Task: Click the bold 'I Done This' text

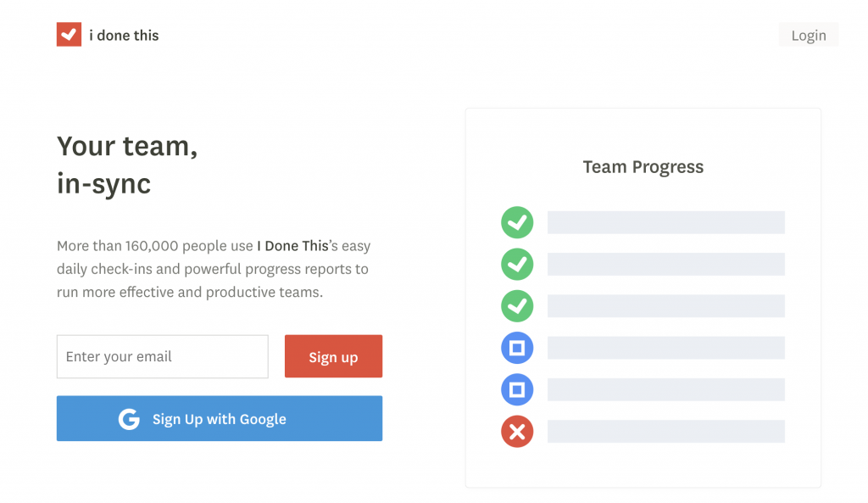Action: [292, 246]
